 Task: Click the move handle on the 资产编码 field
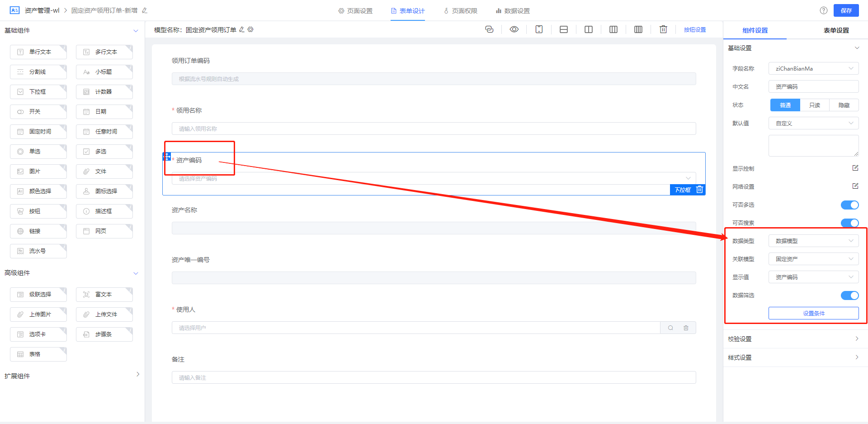[x=166, y=157]
